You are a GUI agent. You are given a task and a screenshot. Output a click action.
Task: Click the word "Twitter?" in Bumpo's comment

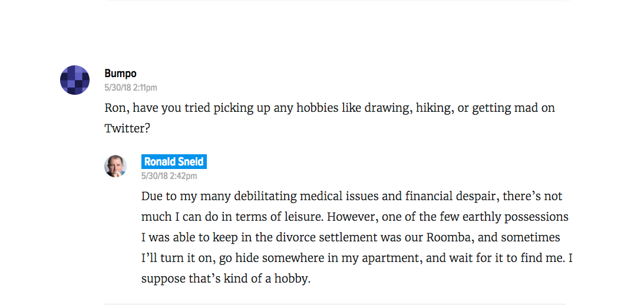(127, 128)
